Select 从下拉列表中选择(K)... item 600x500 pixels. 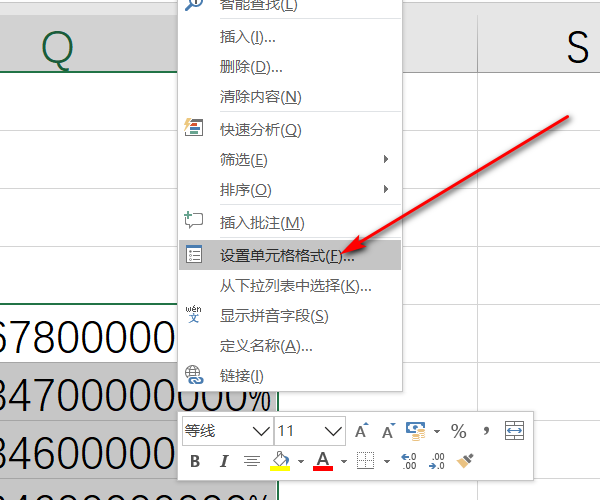pos(290,286)
